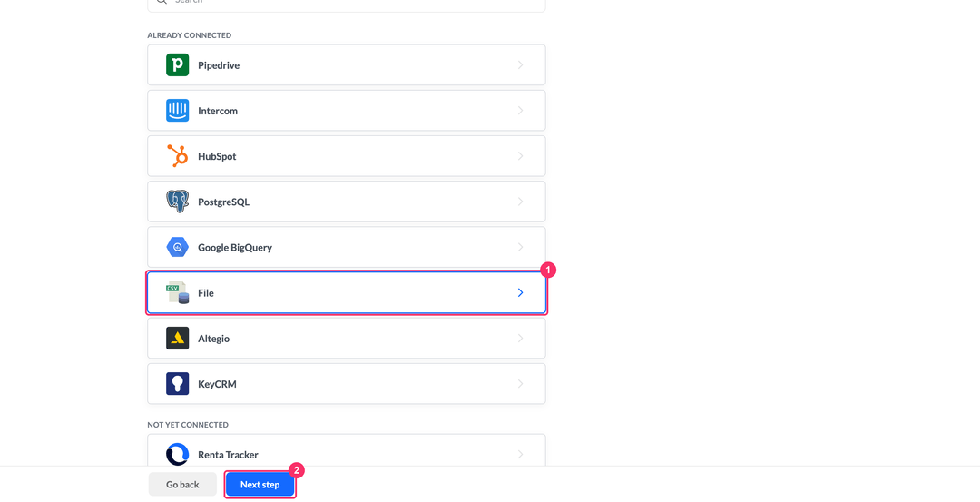Click the CSV File source icon
The image size is (980, 502).
point(178,292)
